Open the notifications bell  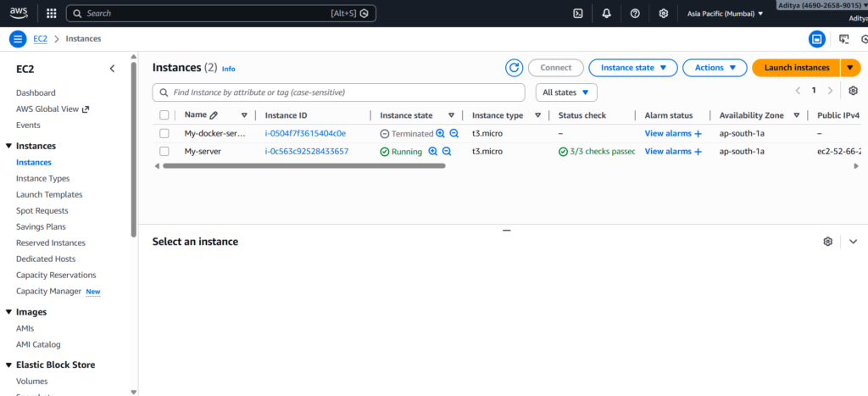coord(606,14)
